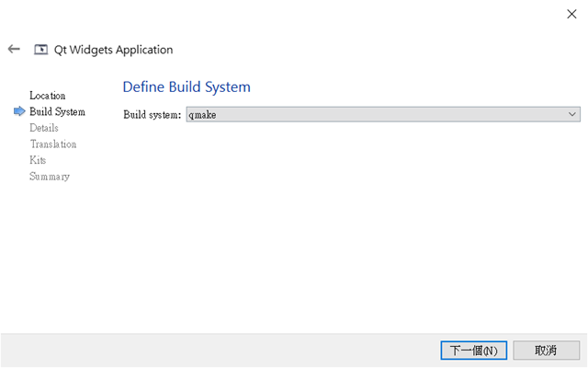Jump to the Details wizard step

(44, 128)
